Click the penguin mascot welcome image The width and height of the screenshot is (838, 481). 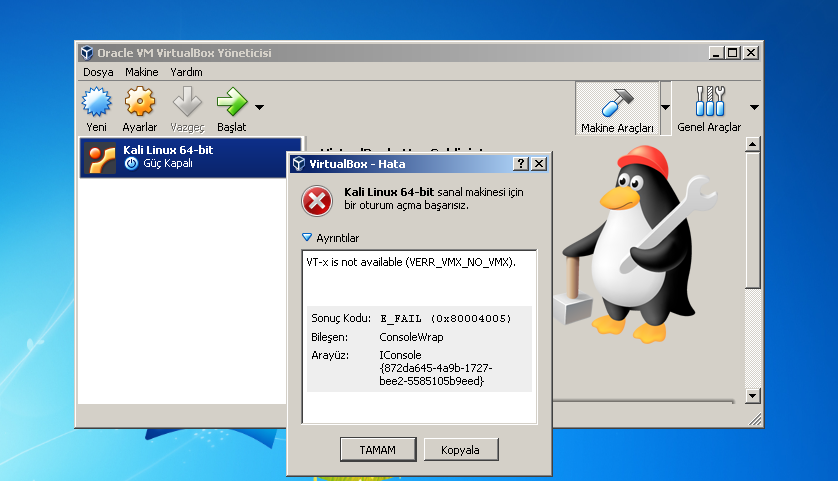coord(636,244)
